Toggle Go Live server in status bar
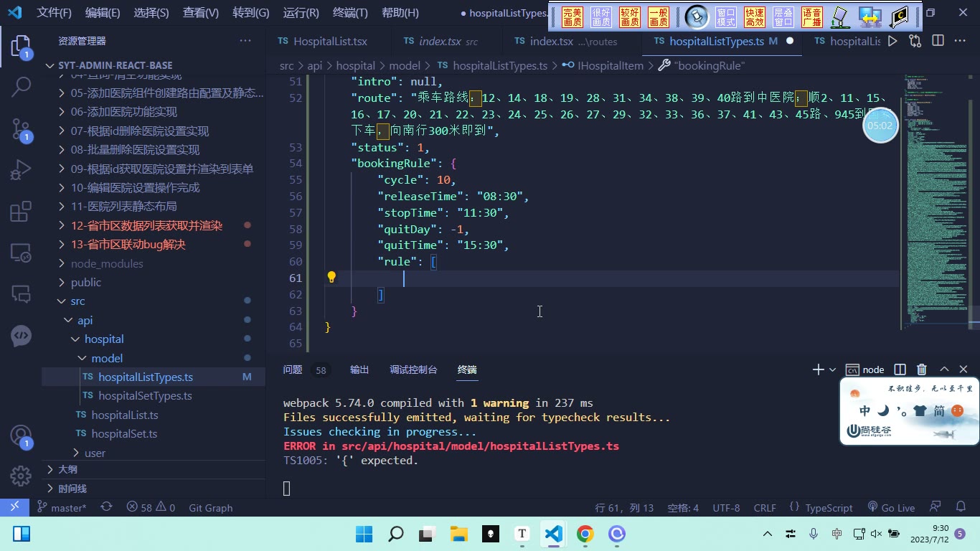 tap(892, 507)
